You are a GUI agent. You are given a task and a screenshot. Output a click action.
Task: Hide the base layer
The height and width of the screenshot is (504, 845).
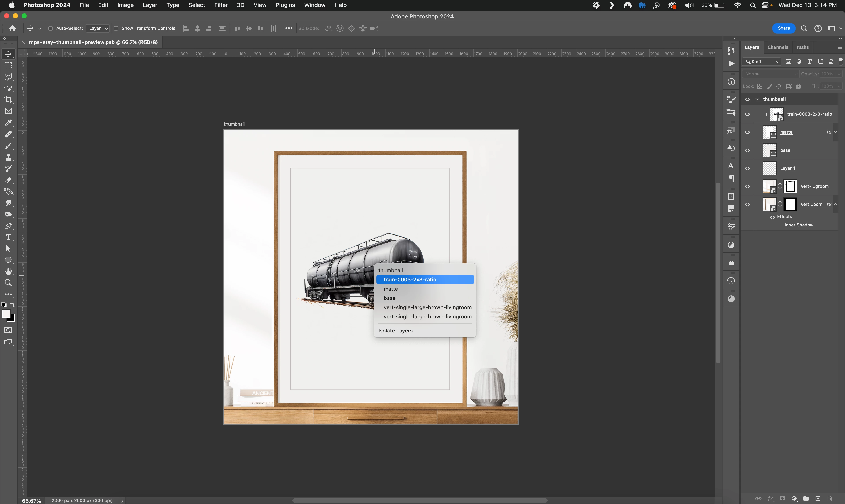748,150
